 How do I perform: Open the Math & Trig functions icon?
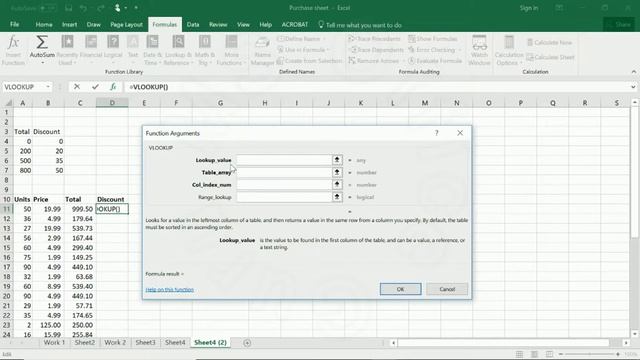tap(204, 42)
